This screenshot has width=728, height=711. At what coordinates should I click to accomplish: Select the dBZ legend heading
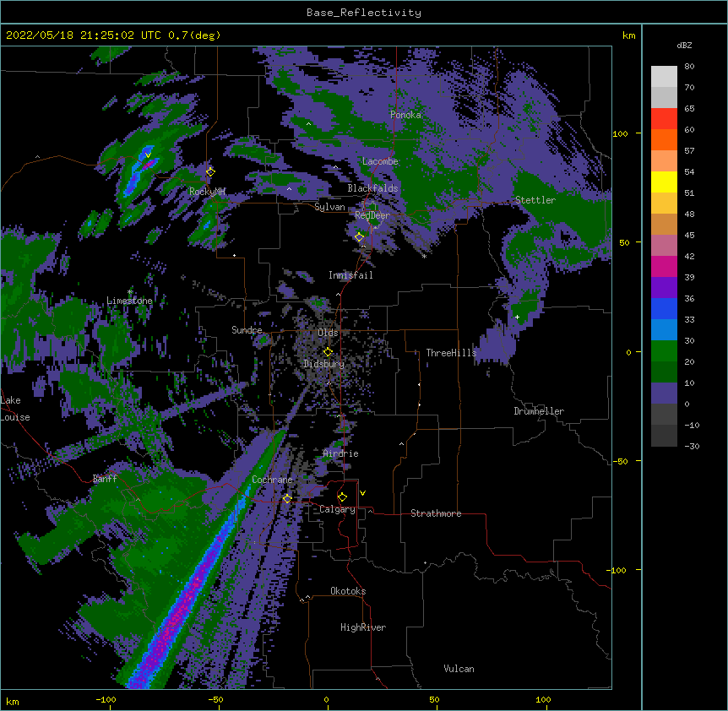684,45
